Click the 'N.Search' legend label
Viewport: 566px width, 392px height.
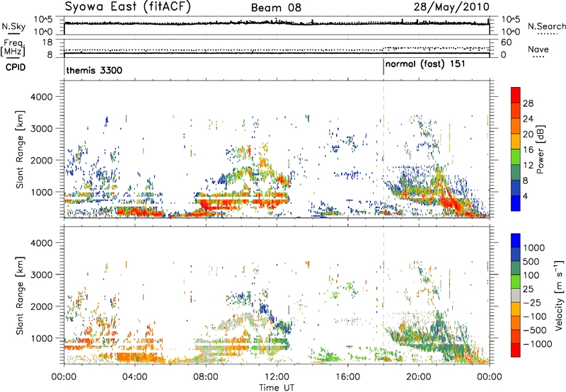pos(546,26)
